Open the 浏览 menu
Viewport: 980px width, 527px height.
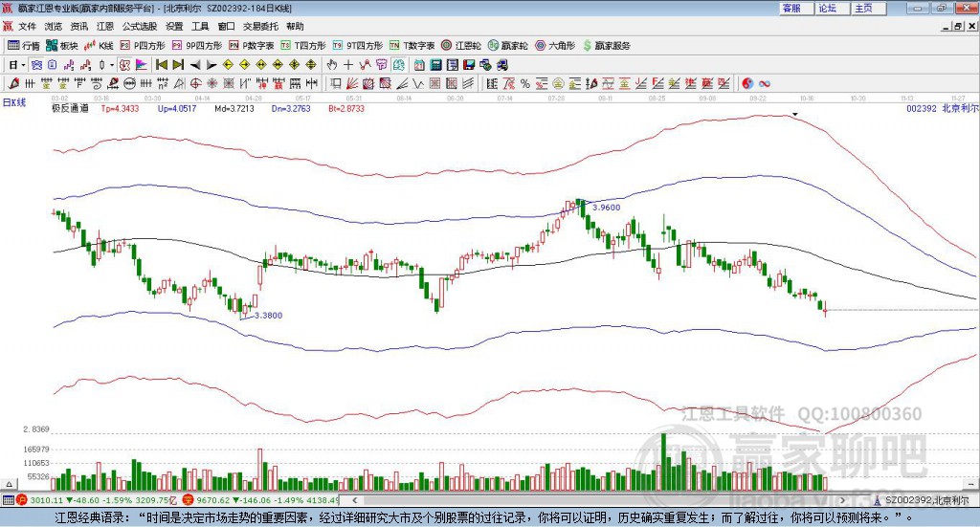54,26
